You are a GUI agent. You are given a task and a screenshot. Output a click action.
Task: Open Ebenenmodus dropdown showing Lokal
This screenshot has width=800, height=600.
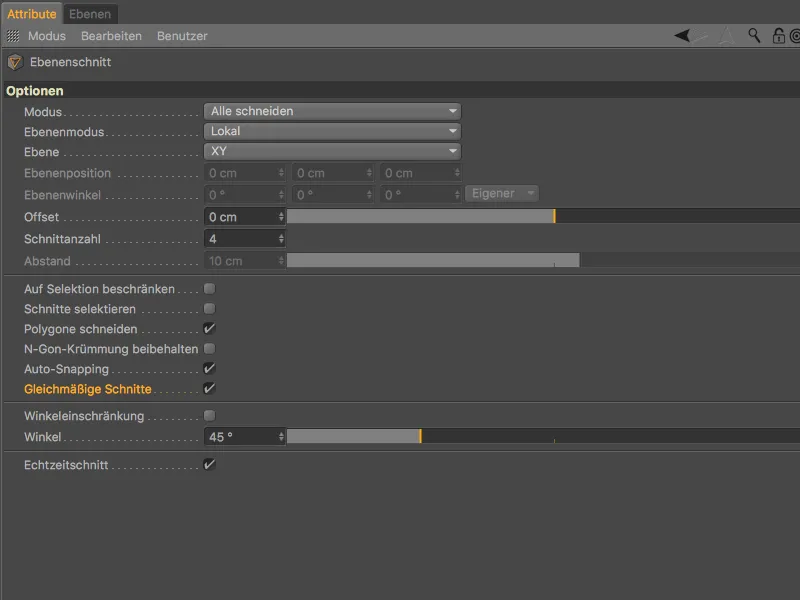coord(332,131)
